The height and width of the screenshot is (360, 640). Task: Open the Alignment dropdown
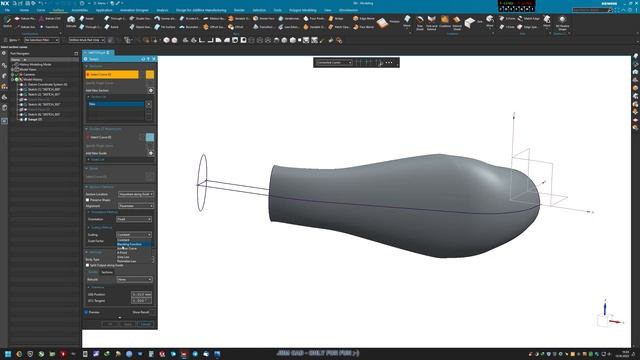[136, 206]
